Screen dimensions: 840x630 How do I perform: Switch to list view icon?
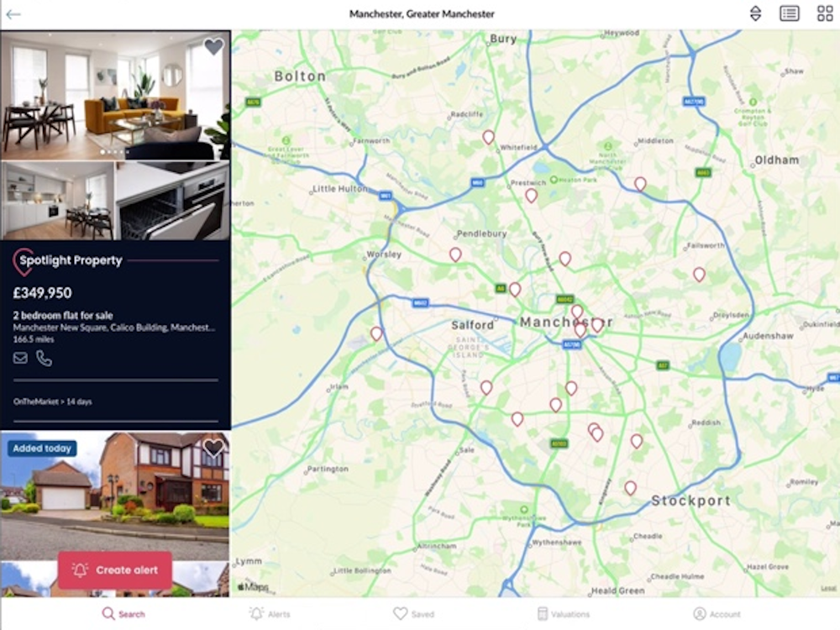789,13
